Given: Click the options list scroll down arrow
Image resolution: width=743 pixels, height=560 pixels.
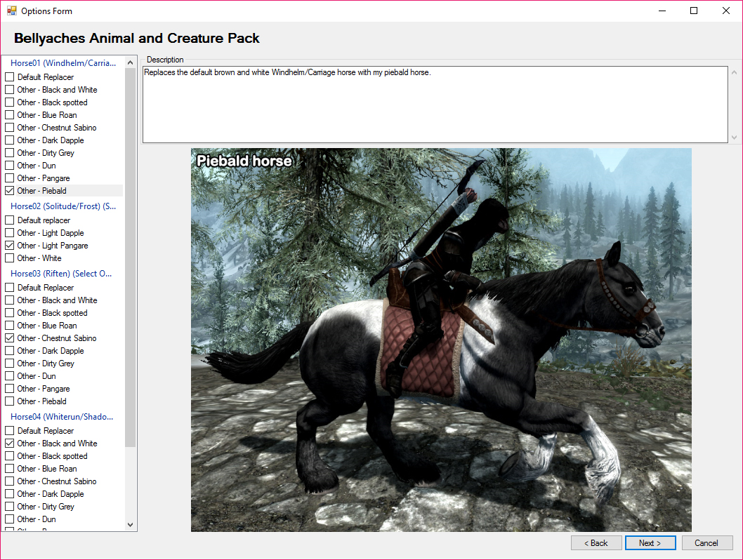Looking at the screenshot, I should click(x=131, y=525).
